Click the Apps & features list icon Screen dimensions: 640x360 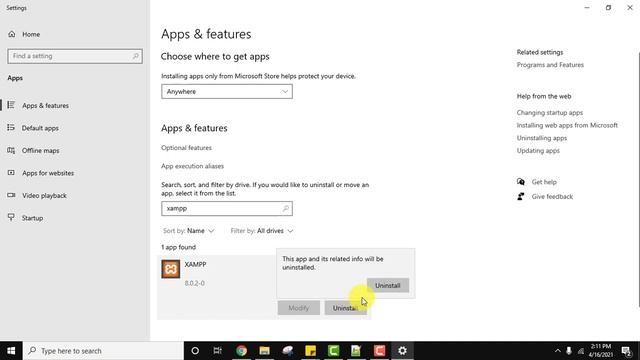(x=11, y=105)
